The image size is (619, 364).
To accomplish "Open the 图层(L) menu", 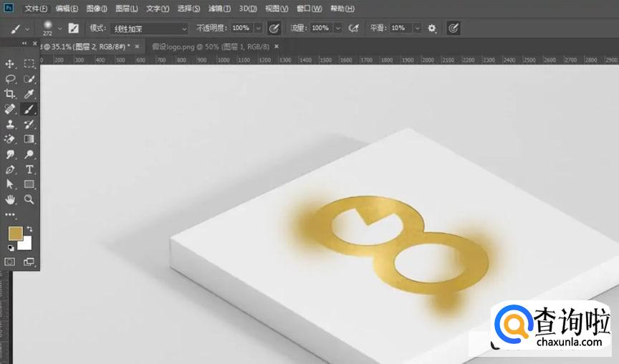I will click(127, 9).
